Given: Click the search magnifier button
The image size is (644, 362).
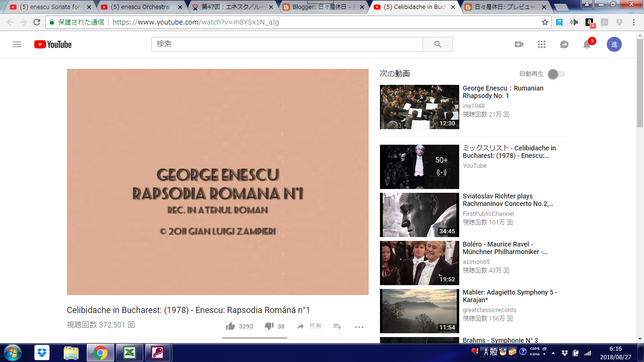Looking at the screenshot, I should [x=438, y=44].
